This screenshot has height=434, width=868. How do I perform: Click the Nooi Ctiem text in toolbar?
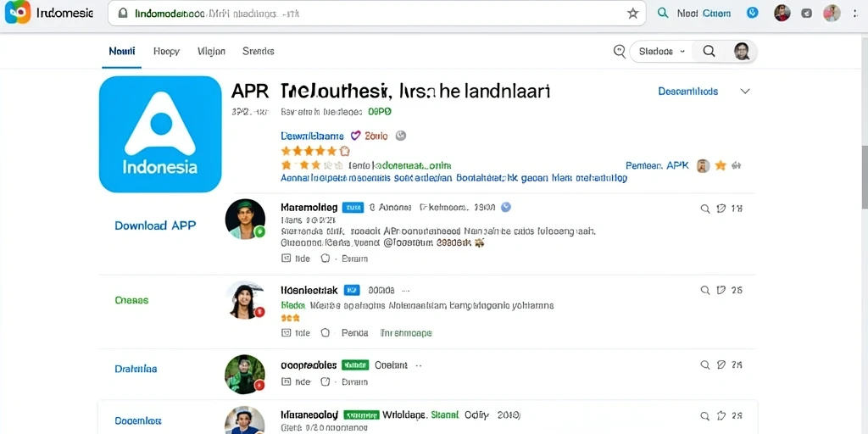click(x=704, y=14)
